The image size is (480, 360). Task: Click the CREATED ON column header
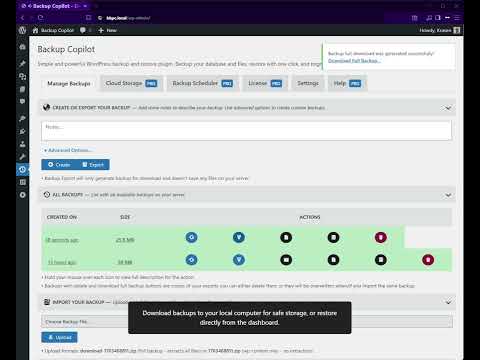click(62, 217)
